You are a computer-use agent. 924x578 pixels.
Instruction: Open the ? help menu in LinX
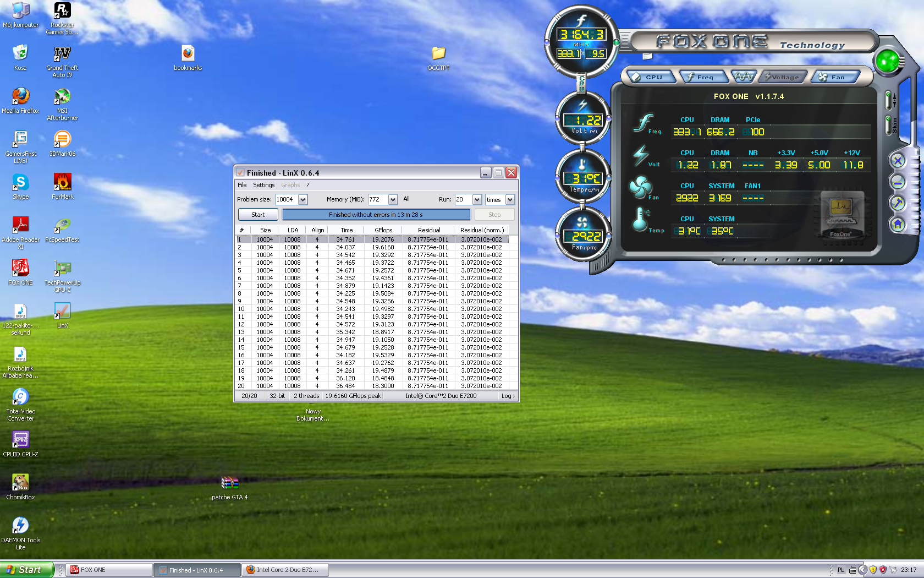click(x=308, y=185)
